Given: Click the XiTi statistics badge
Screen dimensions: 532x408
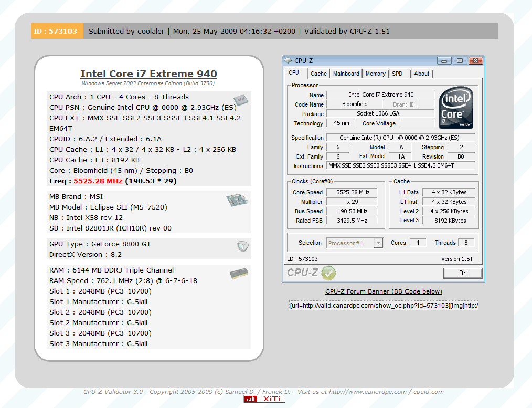Looking at the screenshot, I should tap(264, 399).
